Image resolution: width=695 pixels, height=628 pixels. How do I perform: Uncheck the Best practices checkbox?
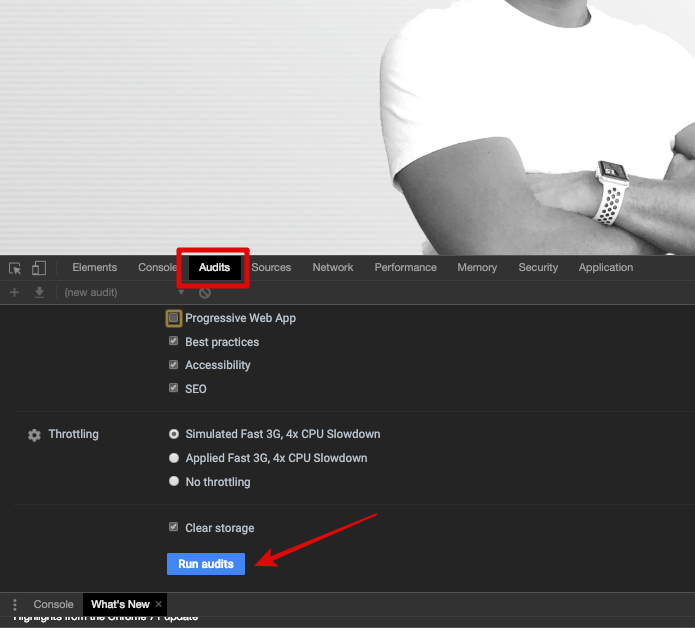pos(174,342)
